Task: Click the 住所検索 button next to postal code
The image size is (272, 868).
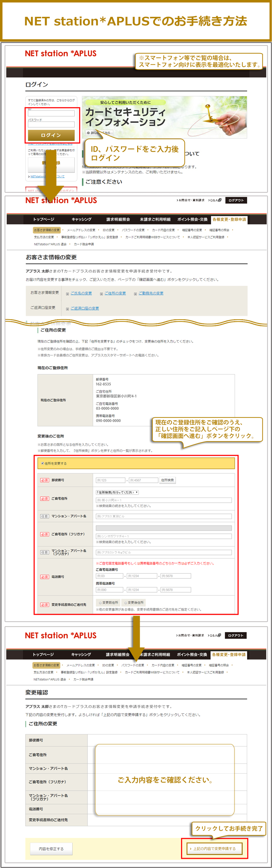Action: tap(167, 480)
